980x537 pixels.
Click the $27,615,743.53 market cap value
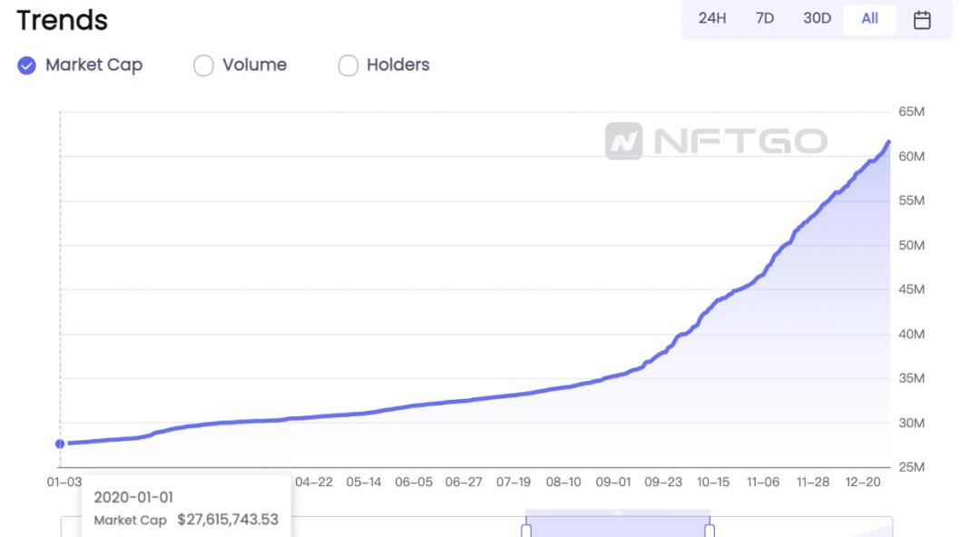point(228,520)
